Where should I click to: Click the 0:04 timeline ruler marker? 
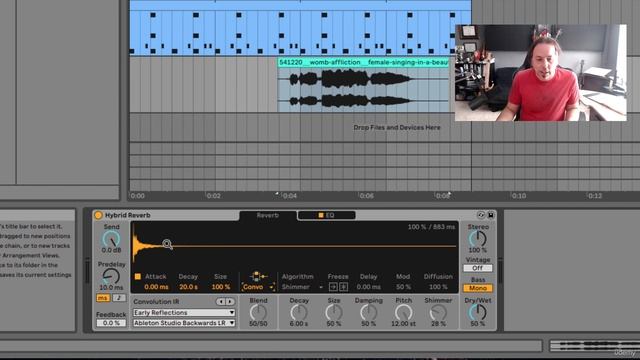(x=290, y=196)
